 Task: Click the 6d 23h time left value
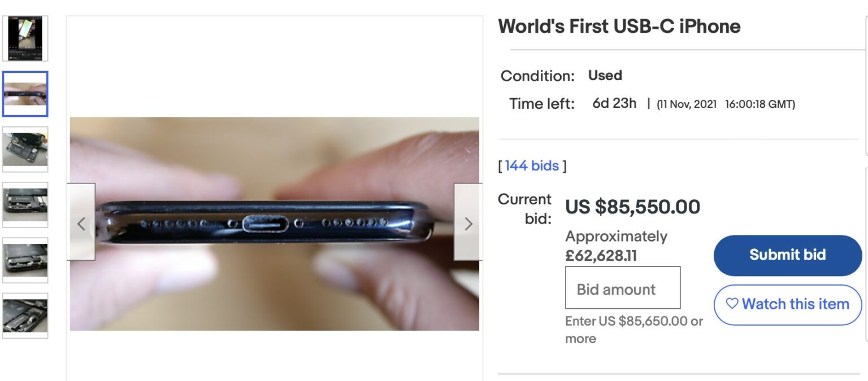pyautogui.click(x=614, y=104)
